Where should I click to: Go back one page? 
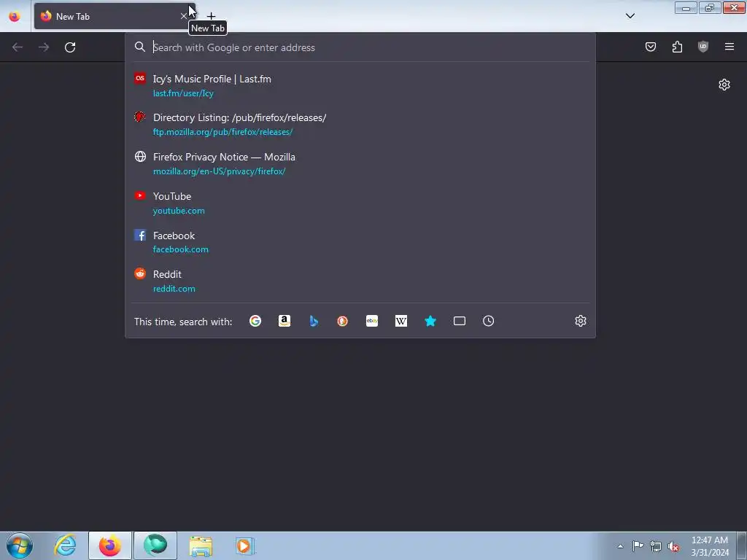pyautogui.click(x=18, y=47)
